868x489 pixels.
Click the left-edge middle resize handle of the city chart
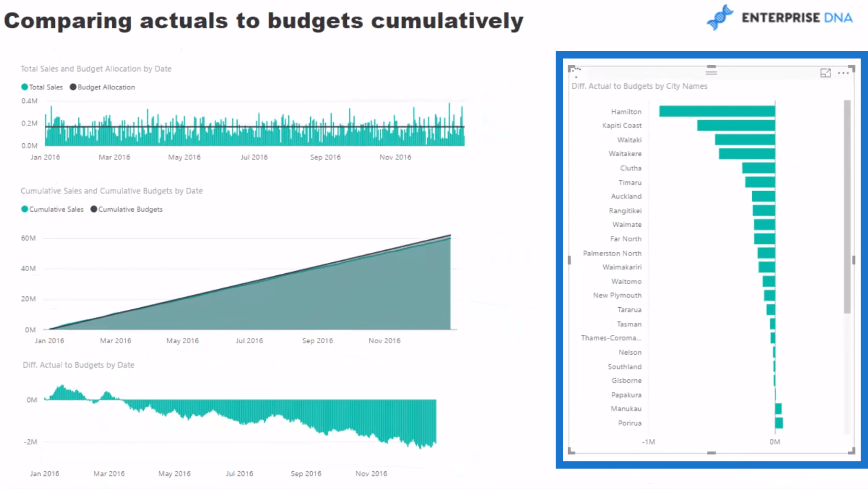click(x=569, y=260)
